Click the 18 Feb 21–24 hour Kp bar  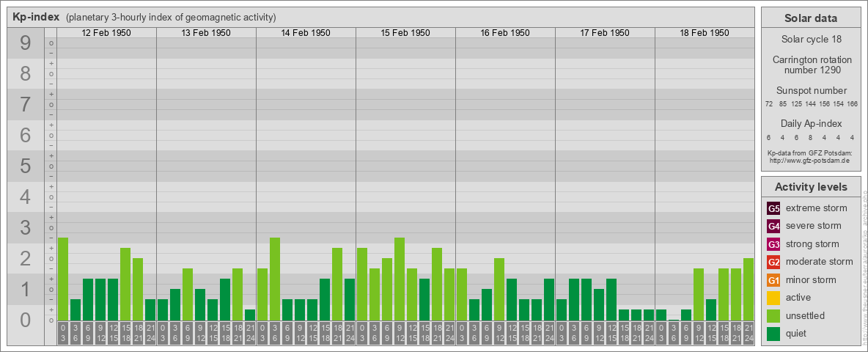(748, 290)
